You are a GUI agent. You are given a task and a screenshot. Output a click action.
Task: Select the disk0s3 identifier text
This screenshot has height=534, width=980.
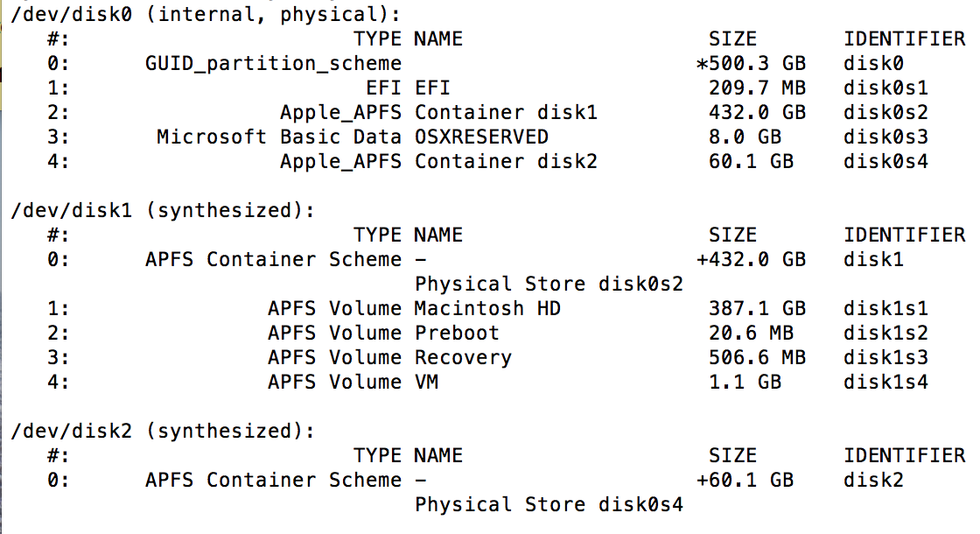[x=885, y=137]
